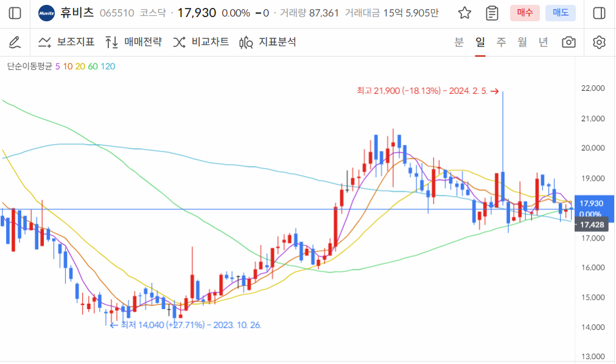
Task: Select the pencil drawing tool
Action: tap(15, 42)
